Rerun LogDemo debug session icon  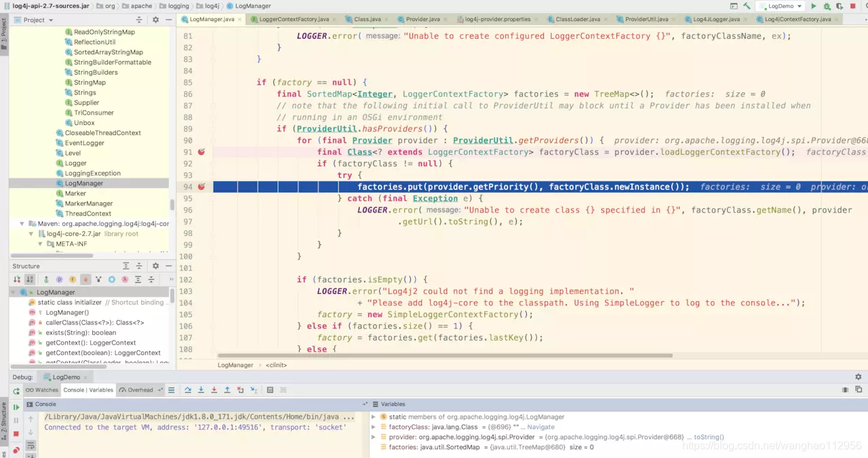[16, 391]
